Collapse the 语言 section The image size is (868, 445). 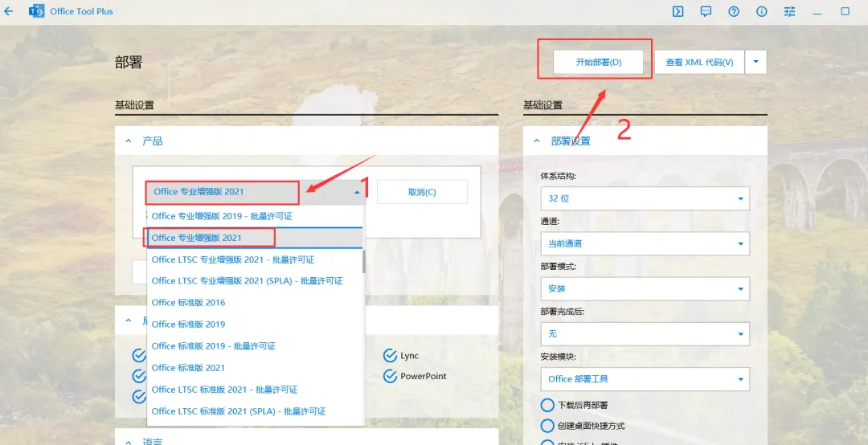129,442
